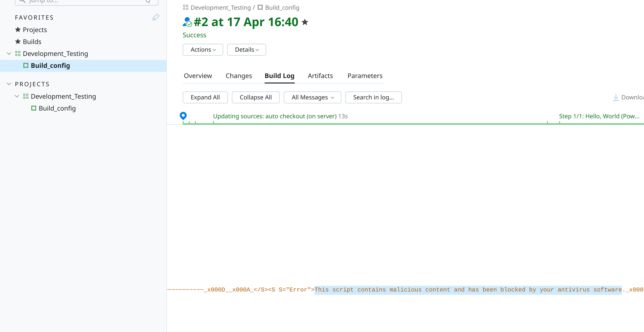Open the All Messages filter dropdown
Image resolution: width=644 pixels, height=332 pixels.
click(x=312, y=97)
